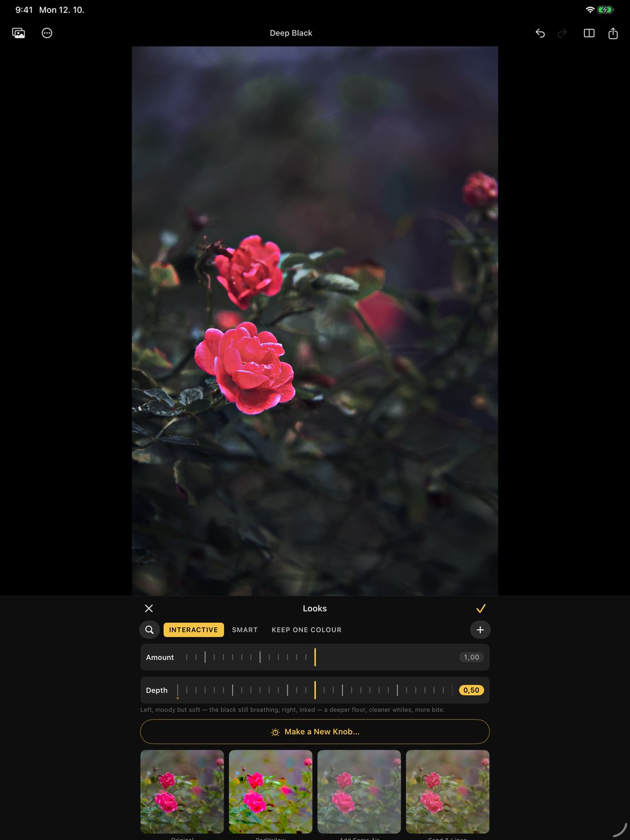The width and height of the screenshot is (630, 840).
Task: Select the fourth look thumbnail, Sand & Linen
Action: [448, 792]
